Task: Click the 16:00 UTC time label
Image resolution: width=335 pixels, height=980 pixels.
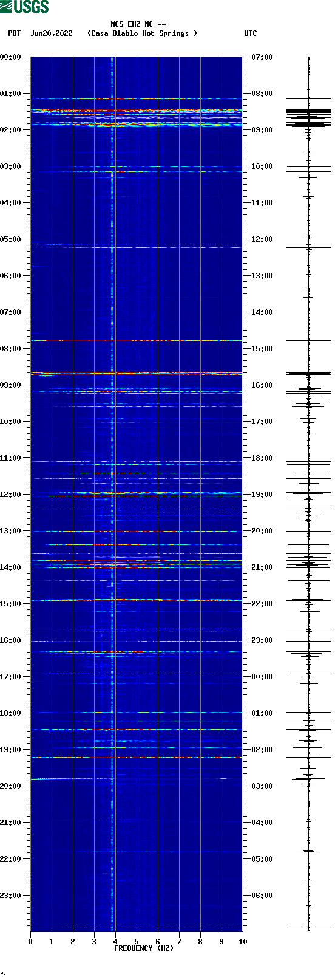Action: coord(262,385)
